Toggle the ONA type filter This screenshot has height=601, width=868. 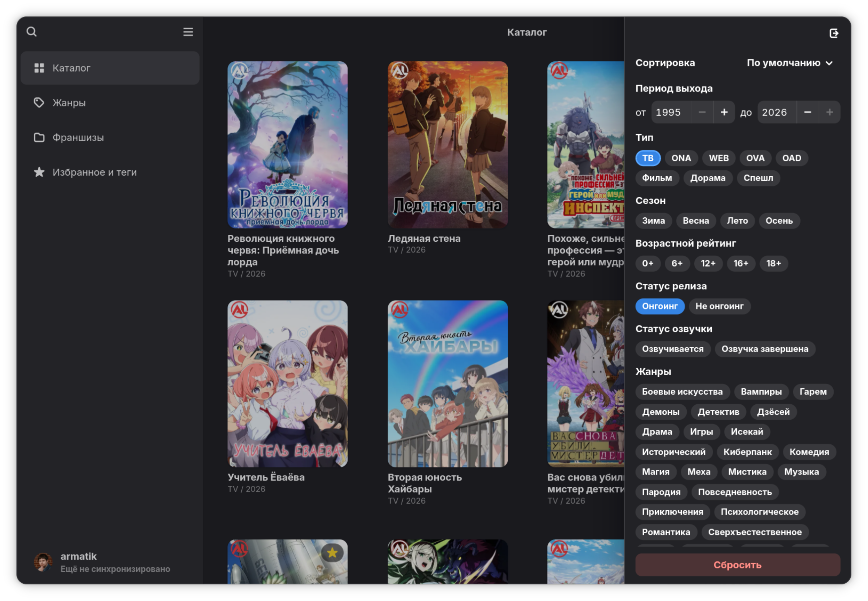click(681, 158)
